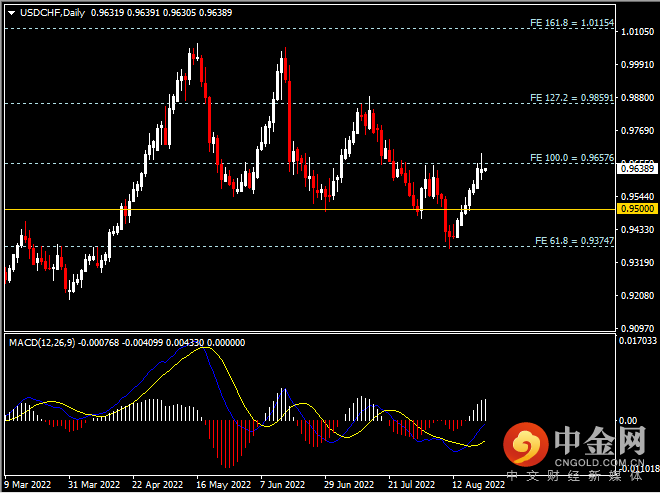Screen dimensions: 660x494
Task: Select the FE 161.8 = 1.01154 label
Action: tap(572, 23)
